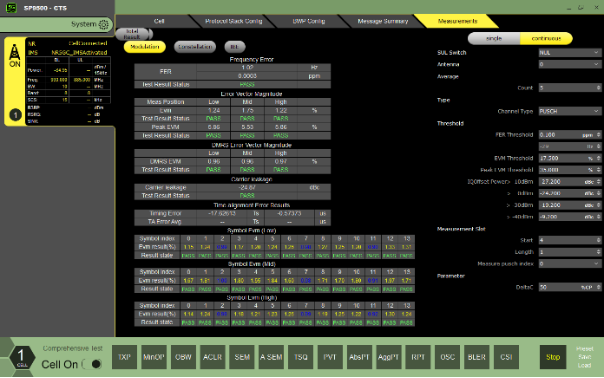Open the BLER test tile

pyautogui.click(x=476, y=357)
